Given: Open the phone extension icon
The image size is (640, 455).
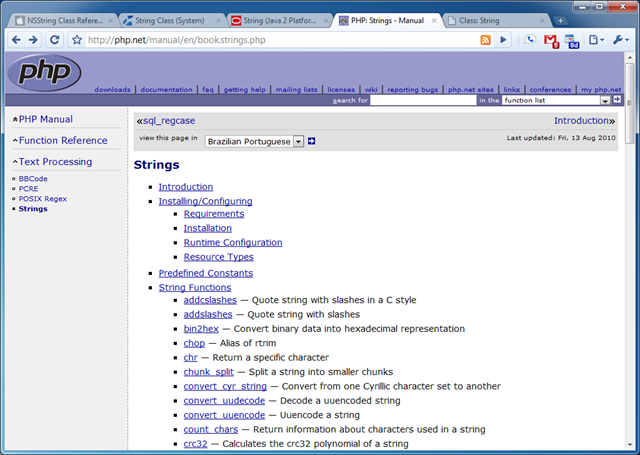Looking at the screenshot, I should (530, 40).
